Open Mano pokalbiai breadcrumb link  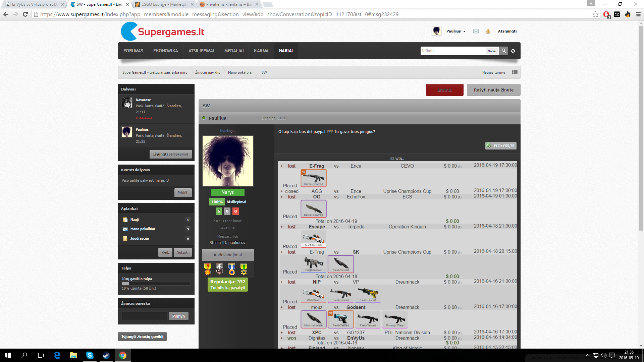(240, 72)
